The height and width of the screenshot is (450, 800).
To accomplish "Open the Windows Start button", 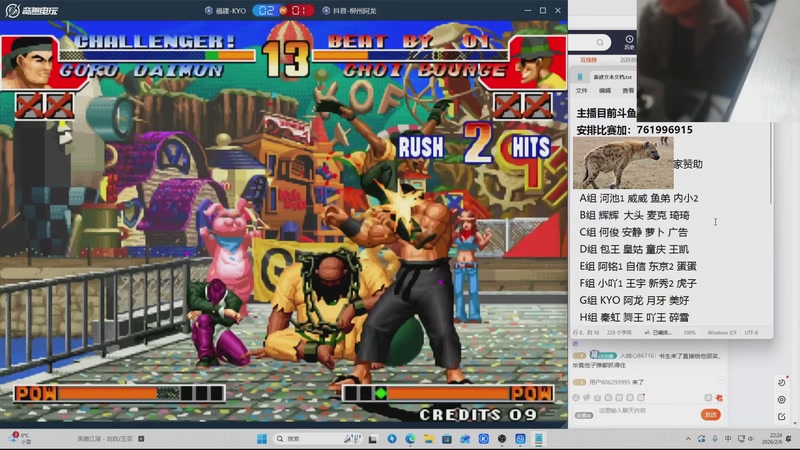I will (262, 439).
